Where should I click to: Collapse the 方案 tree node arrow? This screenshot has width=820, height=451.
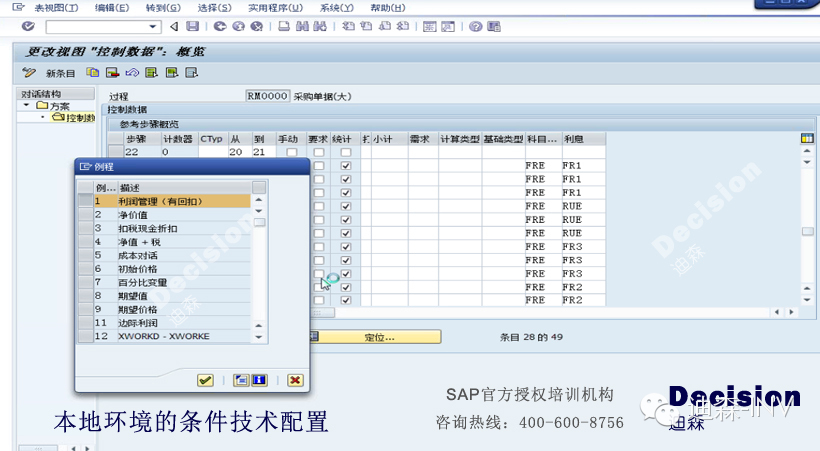click(x=26, y=106)
